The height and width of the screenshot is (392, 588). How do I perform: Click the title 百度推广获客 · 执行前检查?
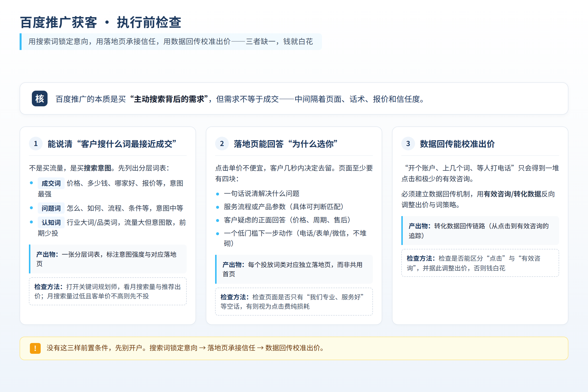tap(101, 23)
